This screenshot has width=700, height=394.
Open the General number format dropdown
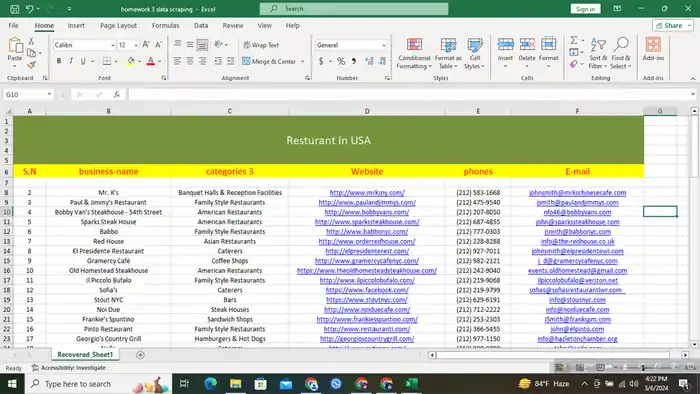[x=383, y=45]
